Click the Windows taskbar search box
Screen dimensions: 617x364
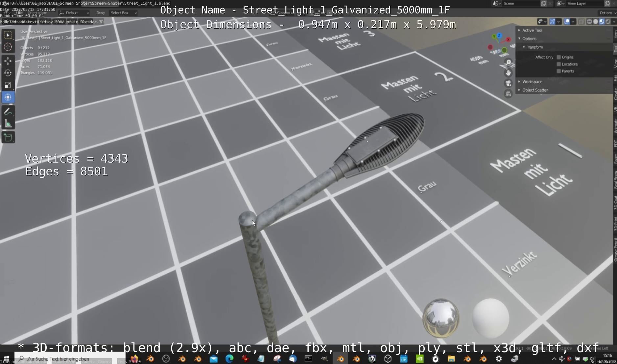[x=70, y=359]
